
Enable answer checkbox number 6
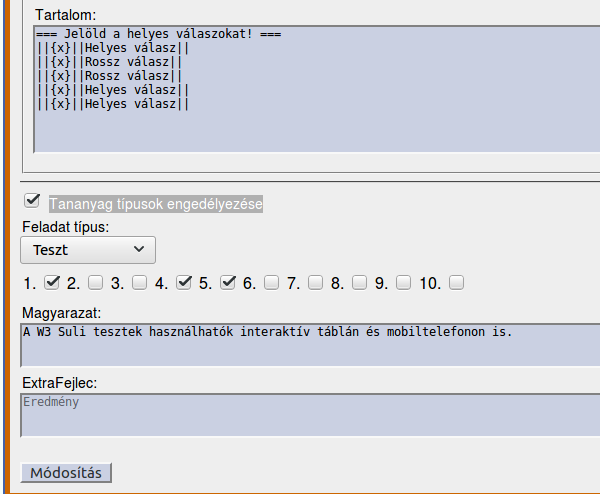(271, 282)
